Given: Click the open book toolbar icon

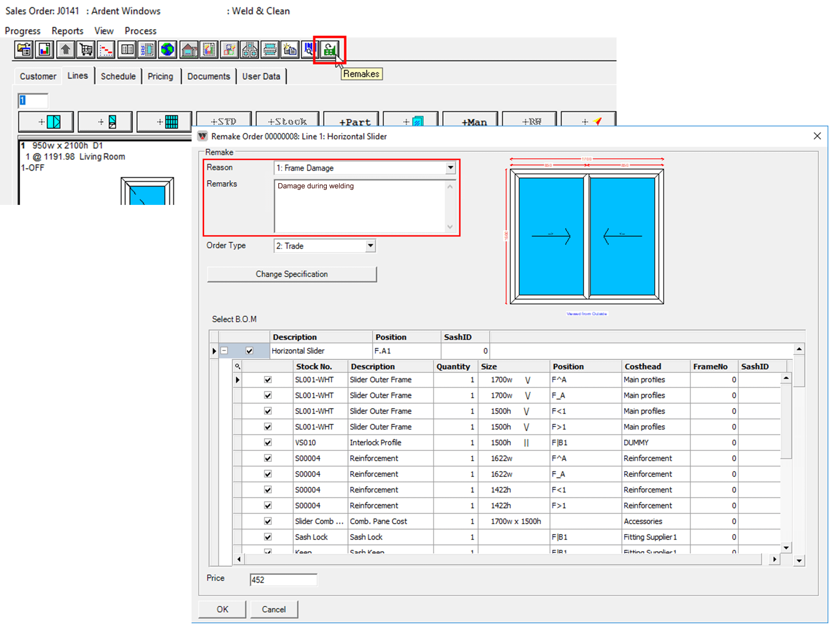Looking at the screenshot, I should coord(127,50).
